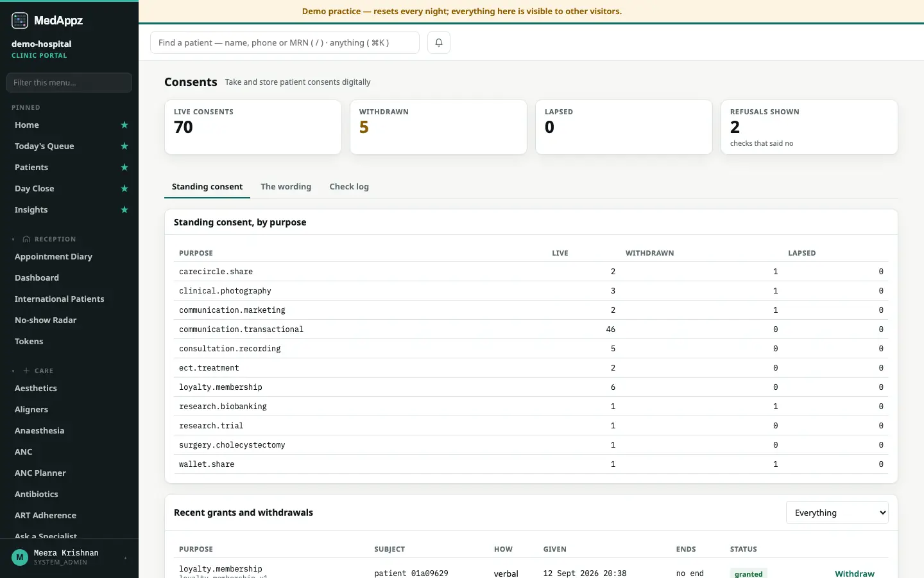Open Reception Dashboard
The height and width of the screenshot is (578, 924).
(37, 278)
